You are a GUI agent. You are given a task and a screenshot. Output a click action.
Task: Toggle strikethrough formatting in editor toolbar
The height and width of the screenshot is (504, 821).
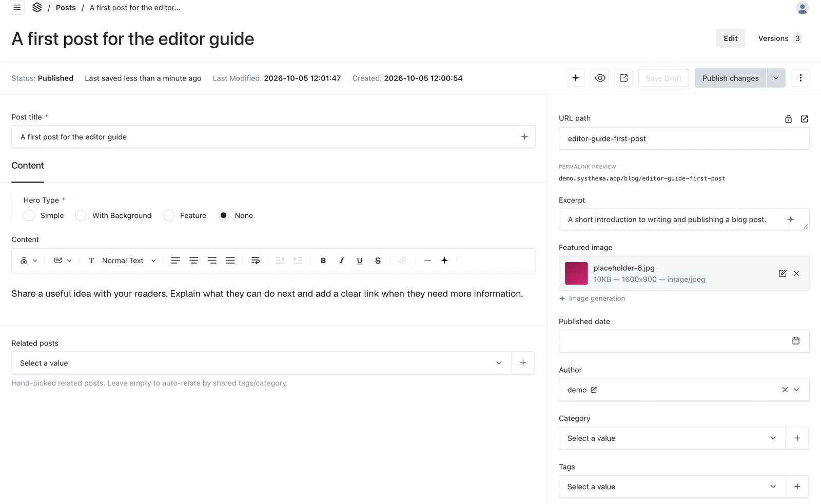(x=378, y=260)
